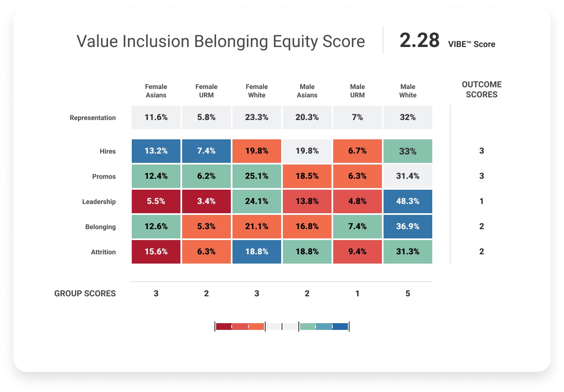Click the Female URM column header
The width and height of the screenshot is (564, 392).
coord(206,91)
